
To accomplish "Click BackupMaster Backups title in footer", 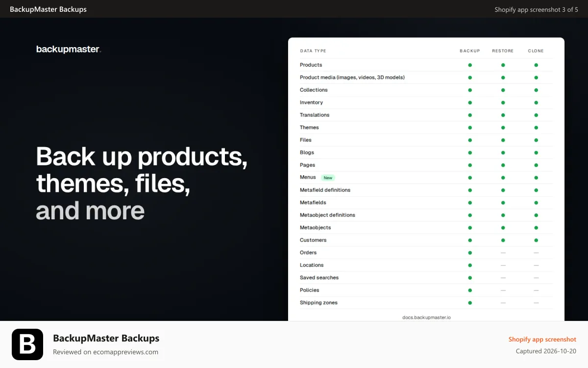I will point(106,338).
